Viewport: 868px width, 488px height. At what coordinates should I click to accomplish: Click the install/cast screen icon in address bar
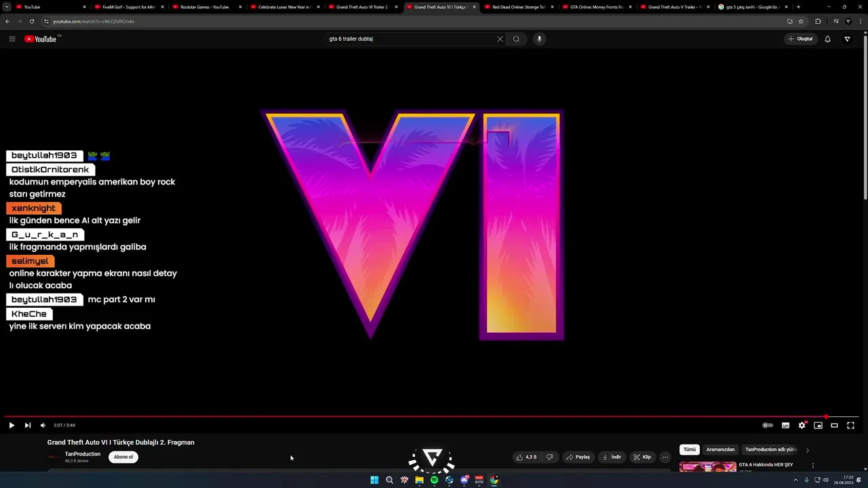790,21
